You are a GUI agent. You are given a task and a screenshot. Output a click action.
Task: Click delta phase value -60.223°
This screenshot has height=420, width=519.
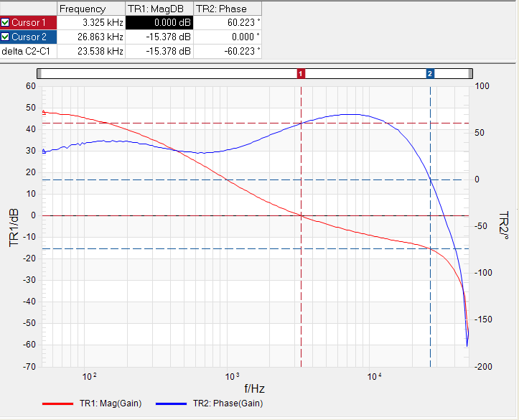pyautogui.click(x=228, y=51)
